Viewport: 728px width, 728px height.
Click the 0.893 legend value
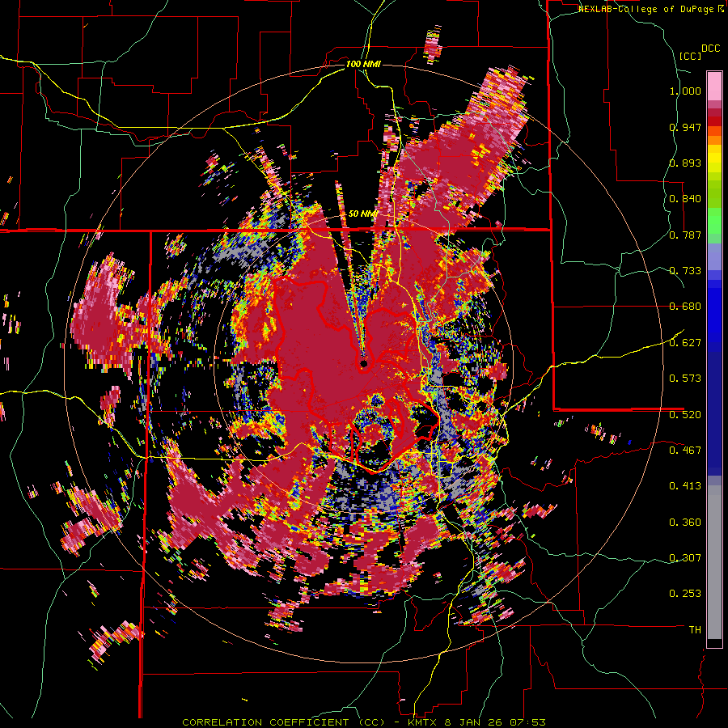point(685,163)
